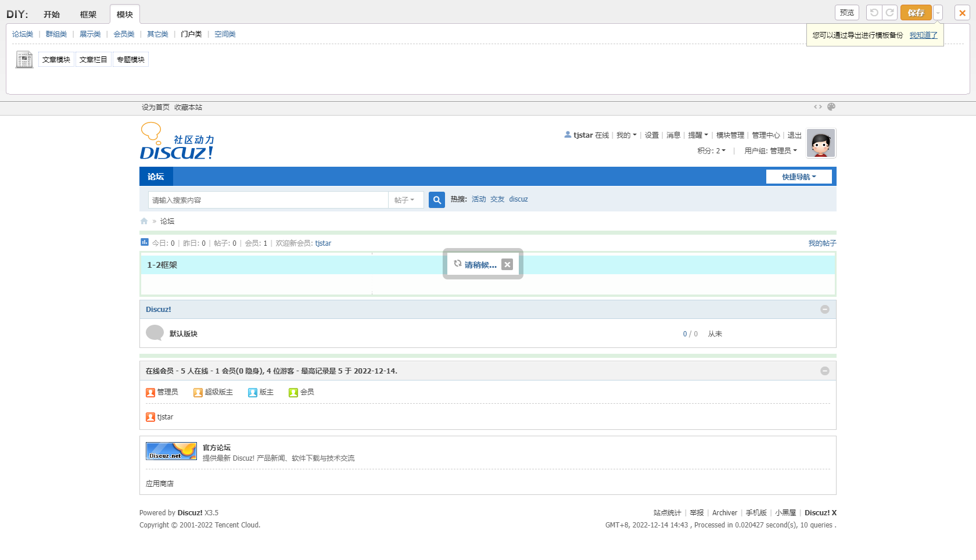
Task: Click the 文章模块 module button
Action: pyautogui.click(x=56, y=60)
